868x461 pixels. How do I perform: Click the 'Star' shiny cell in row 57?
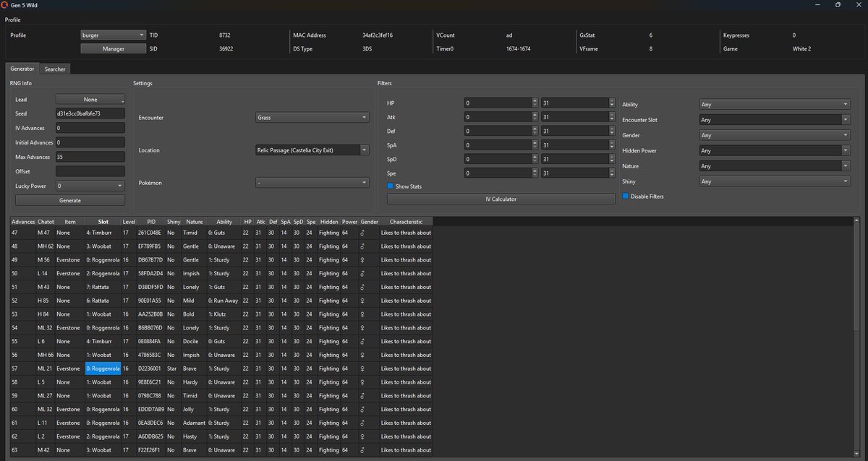pos(174,369)
